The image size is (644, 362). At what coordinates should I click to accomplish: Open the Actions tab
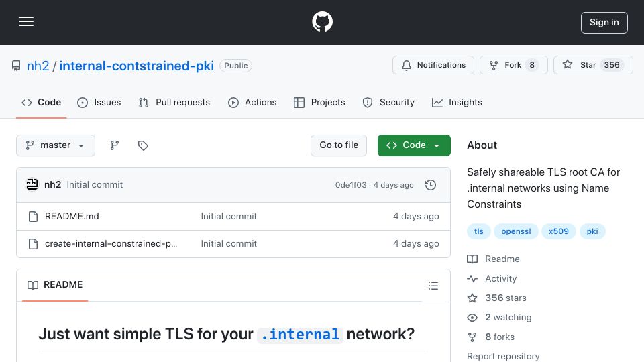click(252, 102)
